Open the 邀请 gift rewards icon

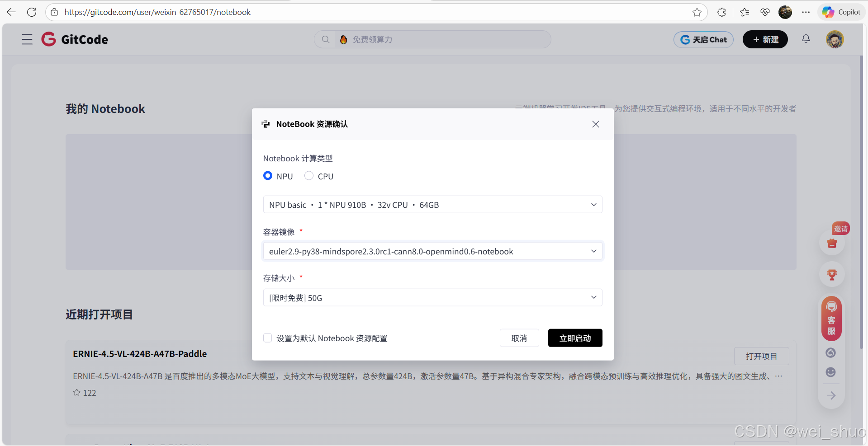tap(831, 244)
